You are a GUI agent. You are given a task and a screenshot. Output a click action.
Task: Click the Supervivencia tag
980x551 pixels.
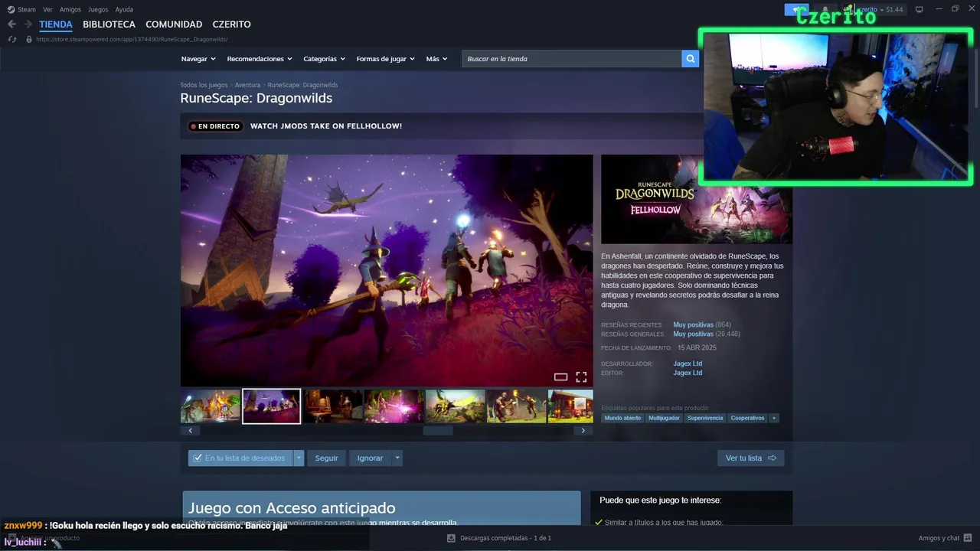(x=705, y=418)
